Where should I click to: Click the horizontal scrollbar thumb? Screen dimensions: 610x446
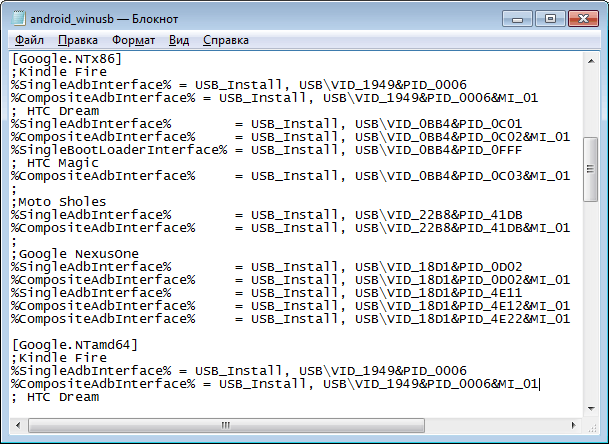(x=226, y=425)
